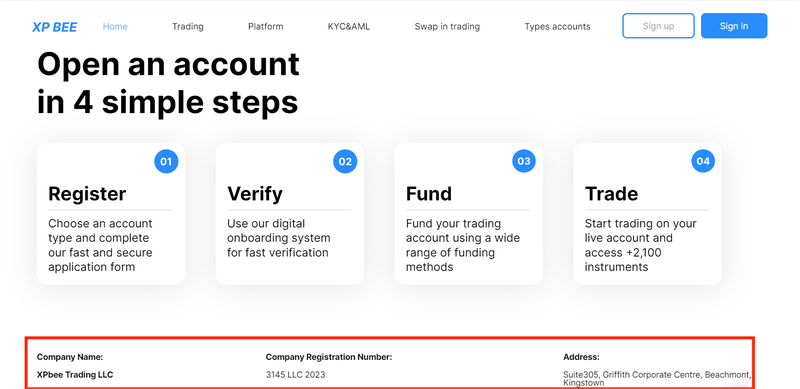Image resolution: width=800 pixels, height=389 pixels.
Task: Click the 02 step badge
Action: click(345, 161)
